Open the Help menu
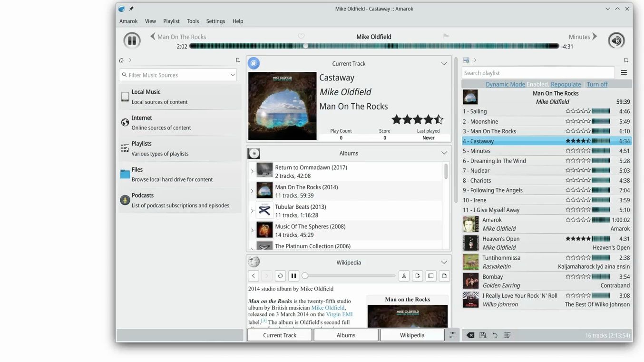 238,21
